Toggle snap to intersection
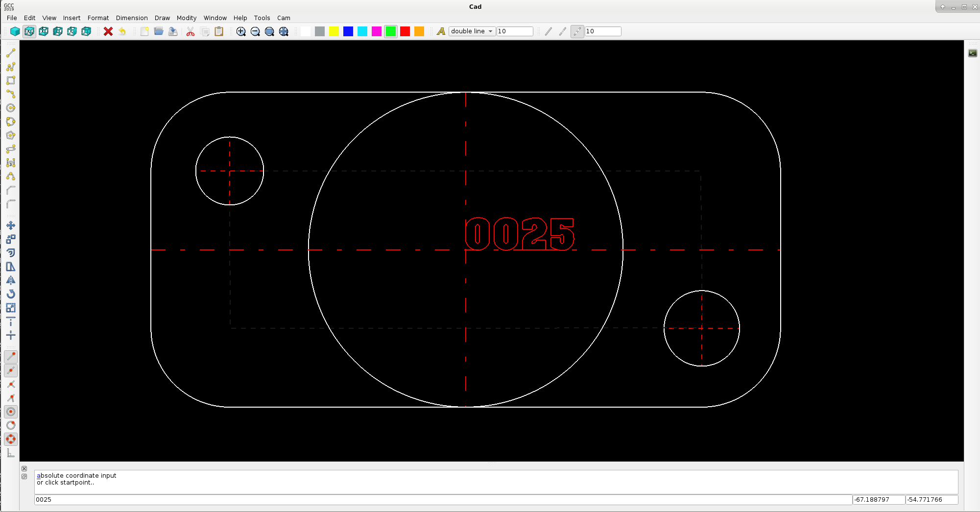Image resolution: width=980 pixels, height=512 pixels. [11, 384]
